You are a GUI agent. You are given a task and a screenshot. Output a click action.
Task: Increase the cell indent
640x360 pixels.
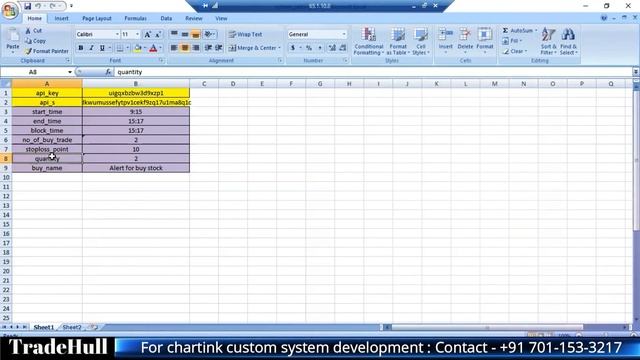point(219,48)
